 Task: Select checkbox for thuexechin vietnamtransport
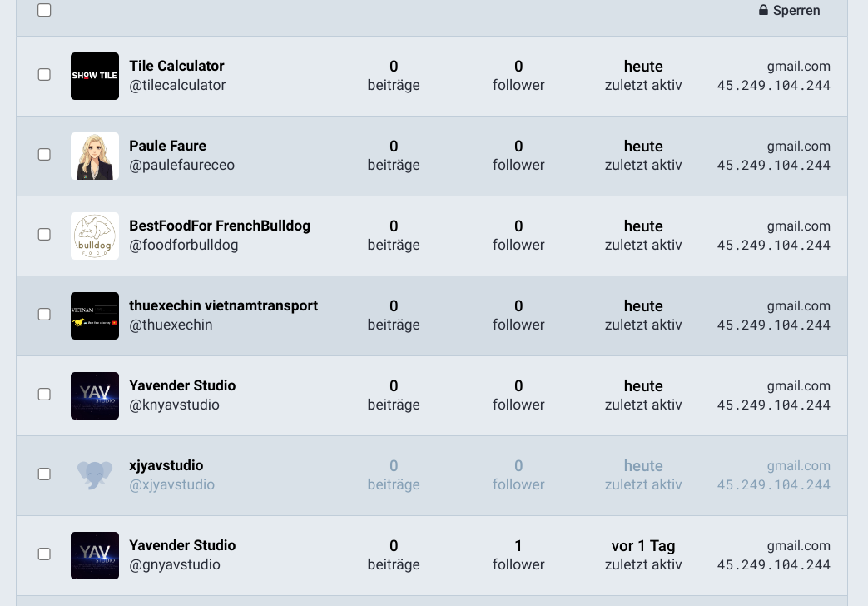(45, 315)
